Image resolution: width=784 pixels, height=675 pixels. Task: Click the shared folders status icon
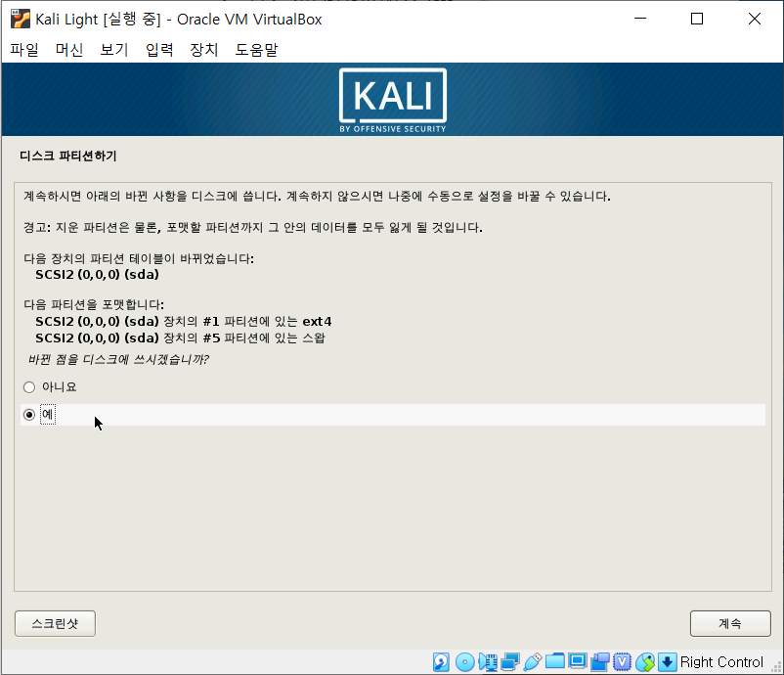coord(555,662)
